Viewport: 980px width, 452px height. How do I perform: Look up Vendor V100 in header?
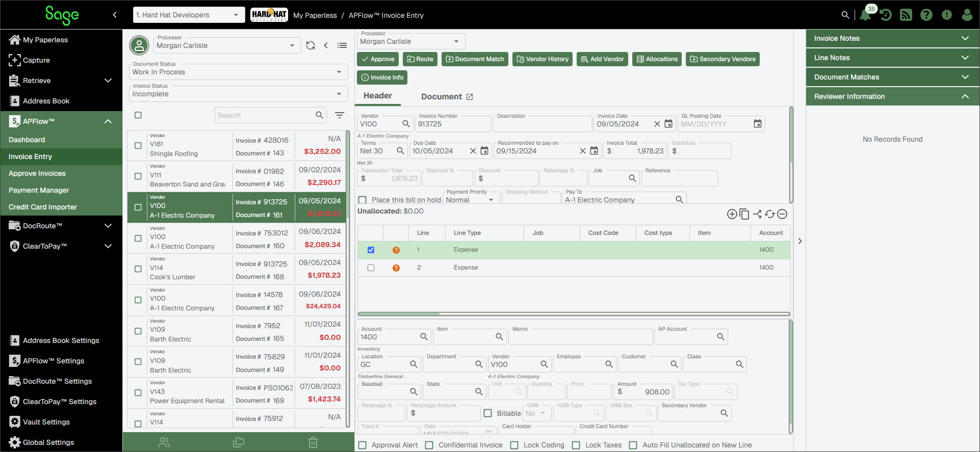pyautogui.click(x=406, y=124)
